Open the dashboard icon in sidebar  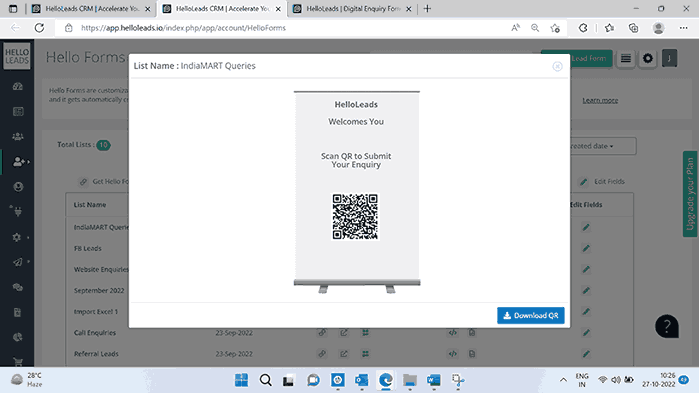coord(18,86)
